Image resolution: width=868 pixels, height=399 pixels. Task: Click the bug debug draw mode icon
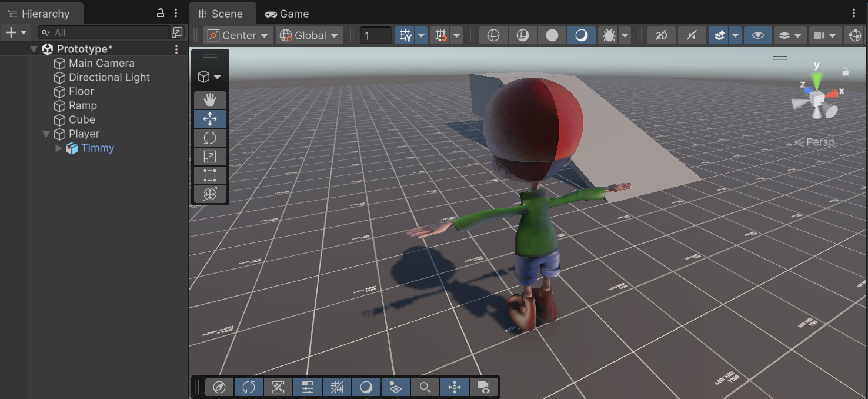pyautogui.click(x=609, y=35)
